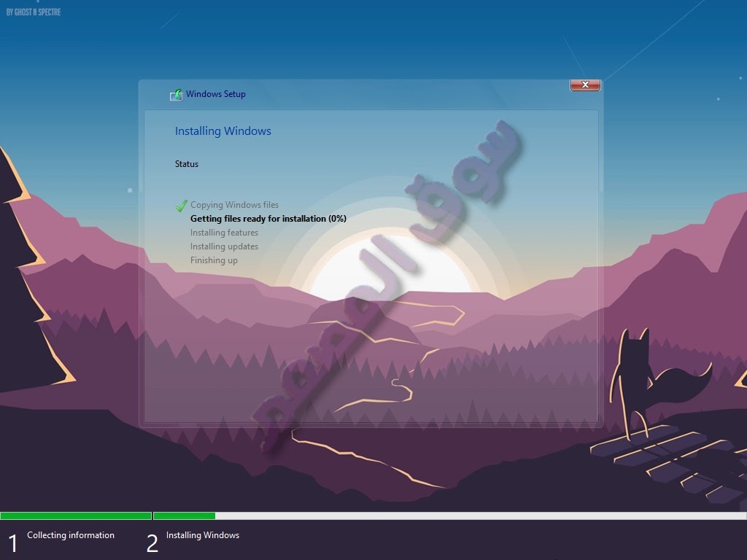The width and height of the screenshot is (747, 560).
Task: Click 'Copying Windows files' status line
Action: [234, 205]
